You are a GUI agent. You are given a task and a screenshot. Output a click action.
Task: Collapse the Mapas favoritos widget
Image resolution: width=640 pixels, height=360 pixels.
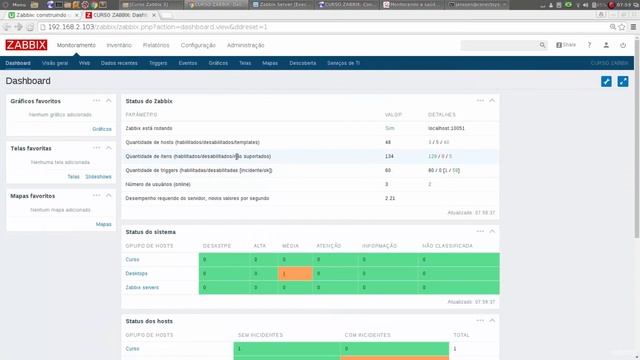click(x=109, y=196)
